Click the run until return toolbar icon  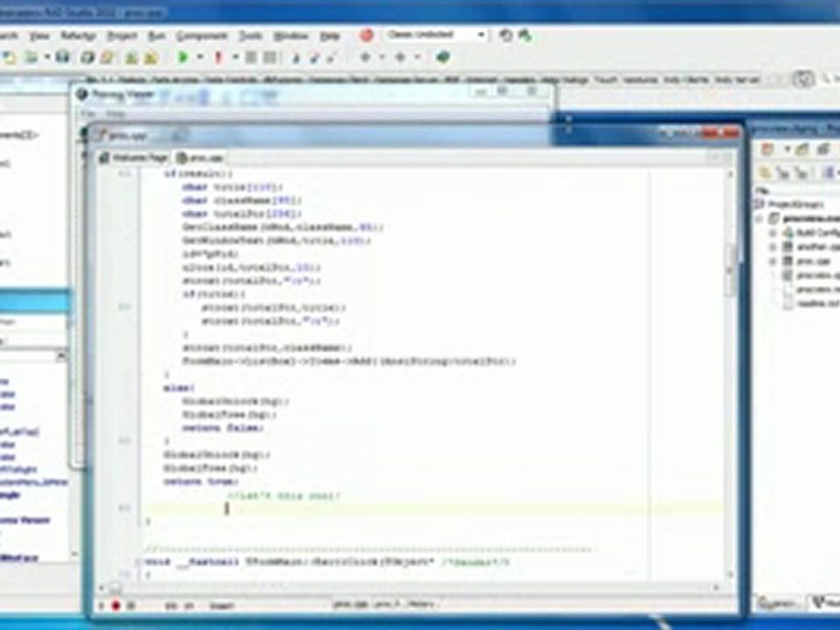[332, 58]
